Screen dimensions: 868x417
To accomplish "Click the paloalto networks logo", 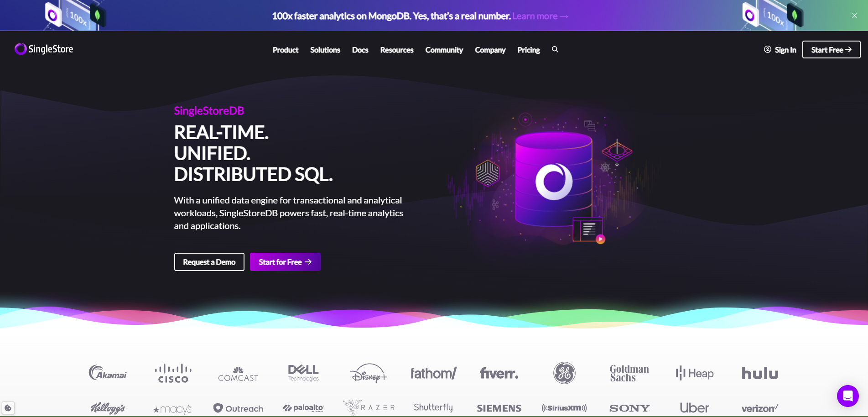I will tap(303, 408).
